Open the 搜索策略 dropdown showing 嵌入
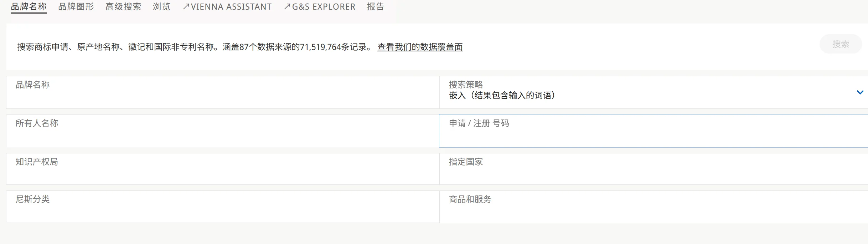Image resolution: width=868 pixels, height=244 pixels. tap(641, 93)
